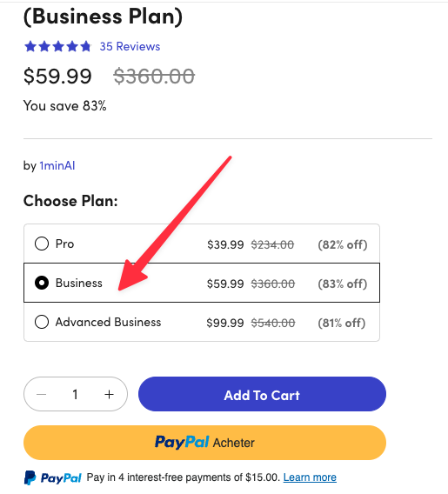The height and width of the screenshot is (494, 448).
Task: Click the Pro row 82% off label
Action: [x=343, y=244]
